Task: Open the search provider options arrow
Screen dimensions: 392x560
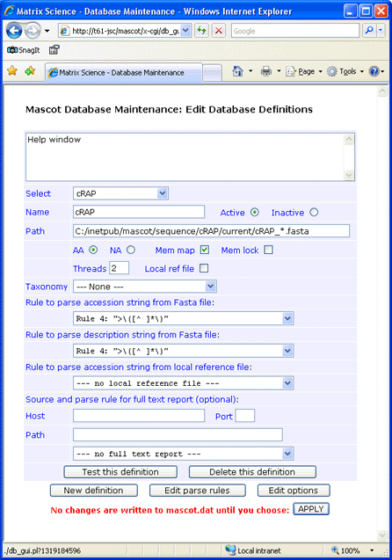Action: [x=381, y=31]
